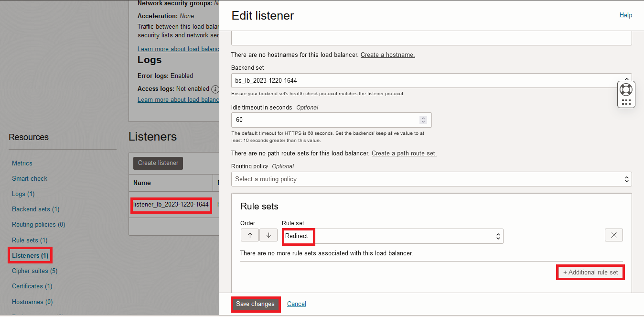Open the Rule set Redirect dropdown
Image resolution: width=644 pixels, height=317 pixels.
coord(392,236)
